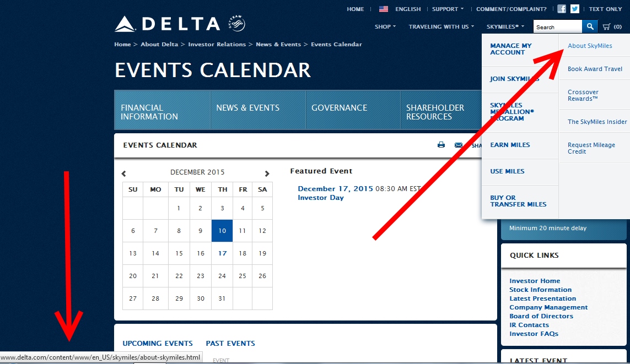630x364 pixels.
Task: Go to previous month in calendar
Action: click(x=124, y=173)
